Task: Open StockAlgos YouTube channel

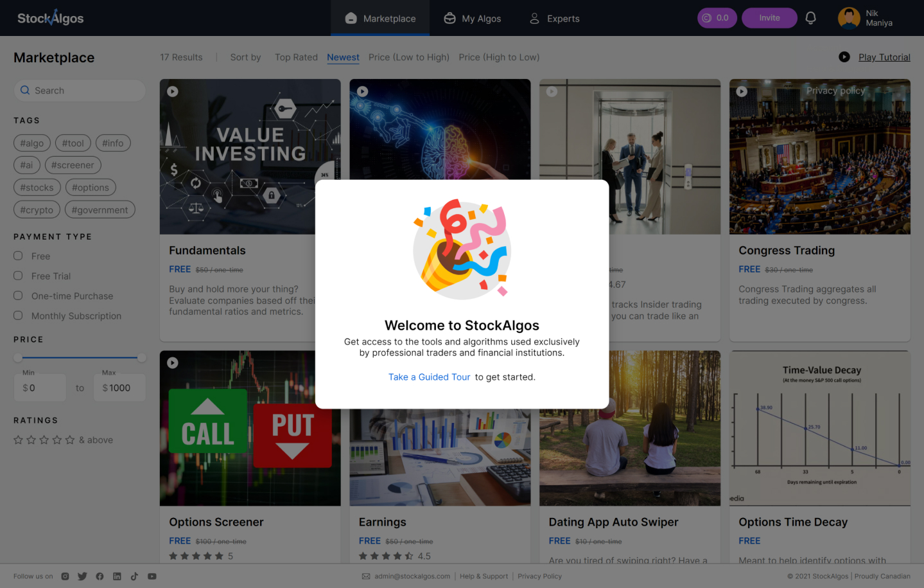Action: coord(152,576)
